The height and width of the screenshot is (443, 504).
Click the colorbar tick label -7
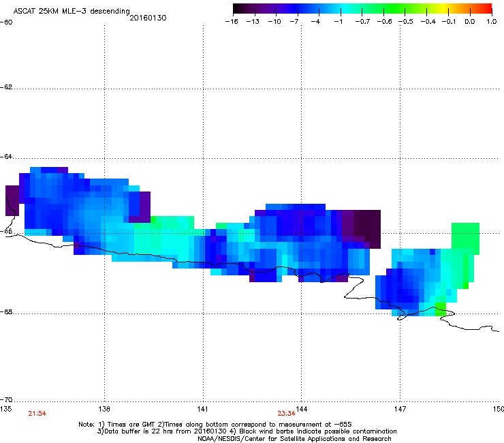[294, 22]
